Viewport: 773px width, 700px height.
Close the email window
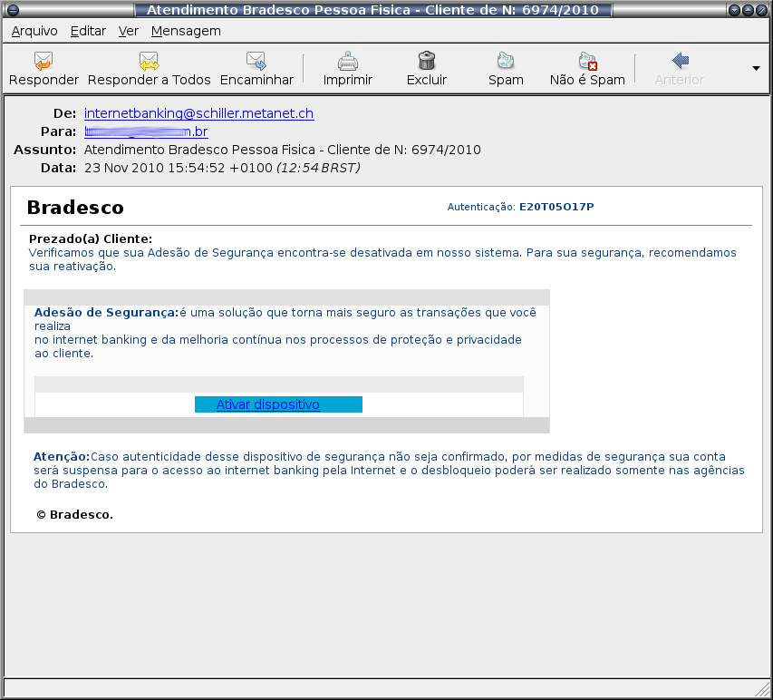coord(760,10)
